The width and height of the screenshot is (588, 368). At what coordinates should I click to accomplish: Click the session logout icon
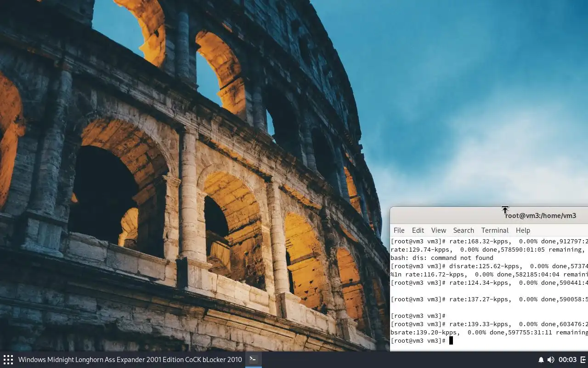click(x=583, y=360)
